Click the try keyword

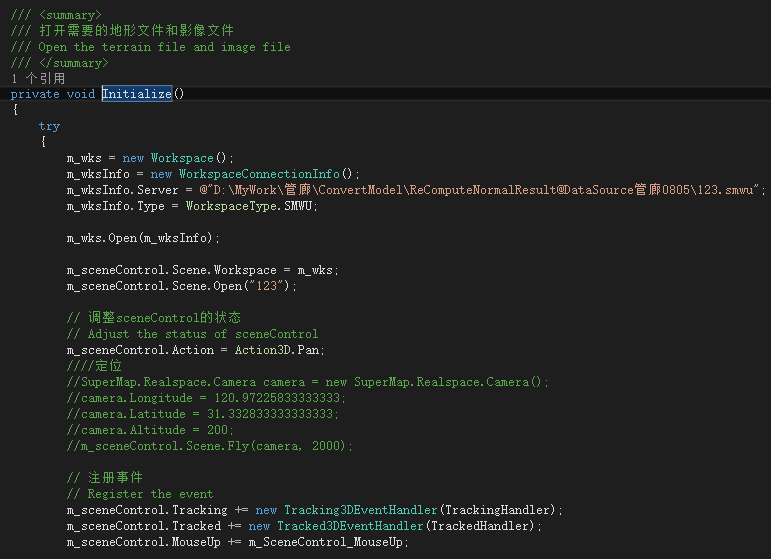coord(49,126)
